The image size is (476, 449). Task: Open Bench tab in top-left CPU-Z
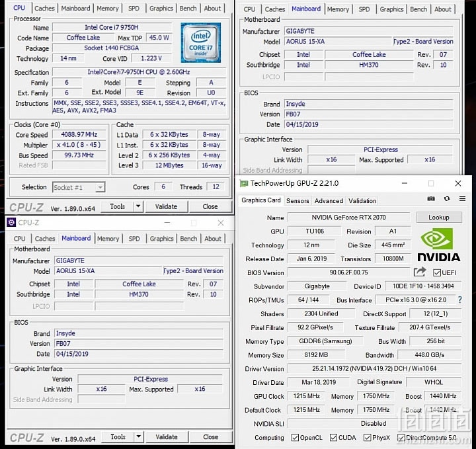(x=188, y=8)
